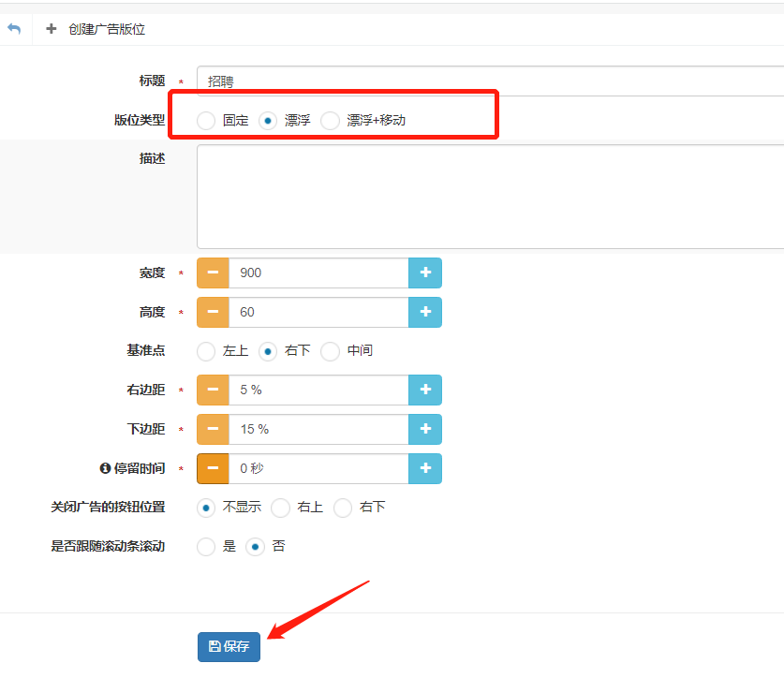Enable 是 for following scrollbar scrolling
Viewport: 784px width, 678px height.
point(206,547)
